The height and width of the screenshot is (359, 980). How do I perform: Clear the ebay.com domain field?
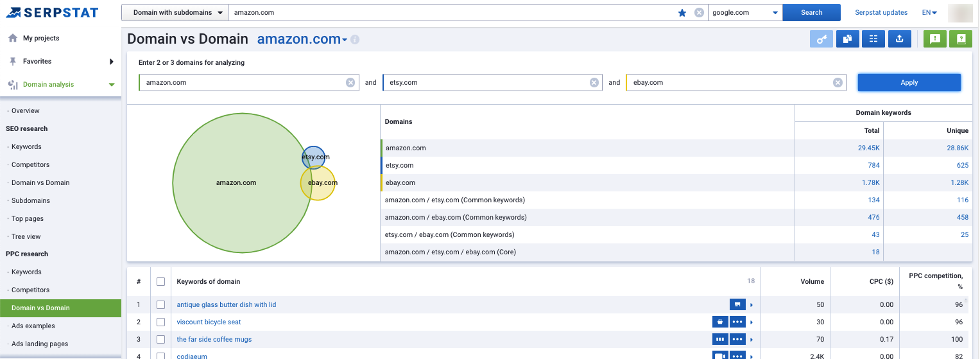(x=838, y=82)
